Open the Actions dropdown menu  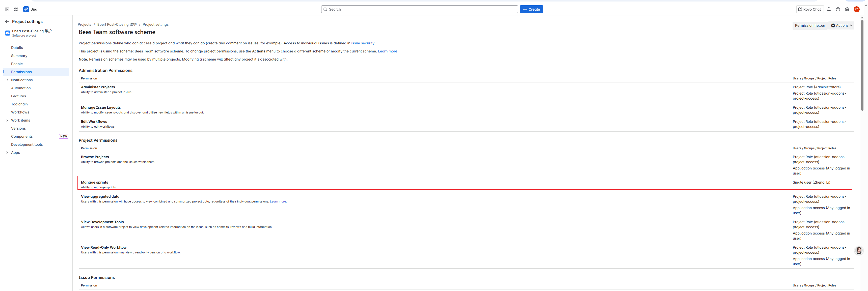click(842, 26)
